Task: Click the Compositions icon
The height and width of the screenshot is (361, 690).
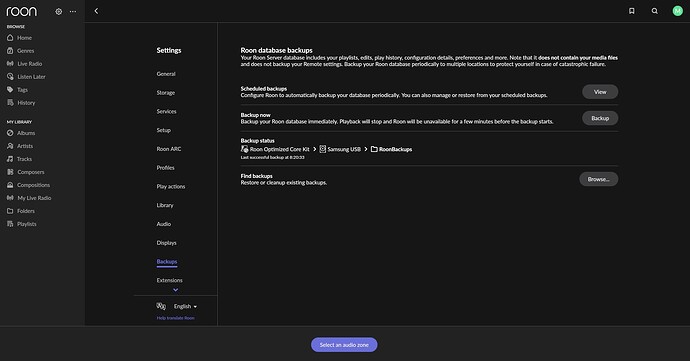Action: click(10, 185)
